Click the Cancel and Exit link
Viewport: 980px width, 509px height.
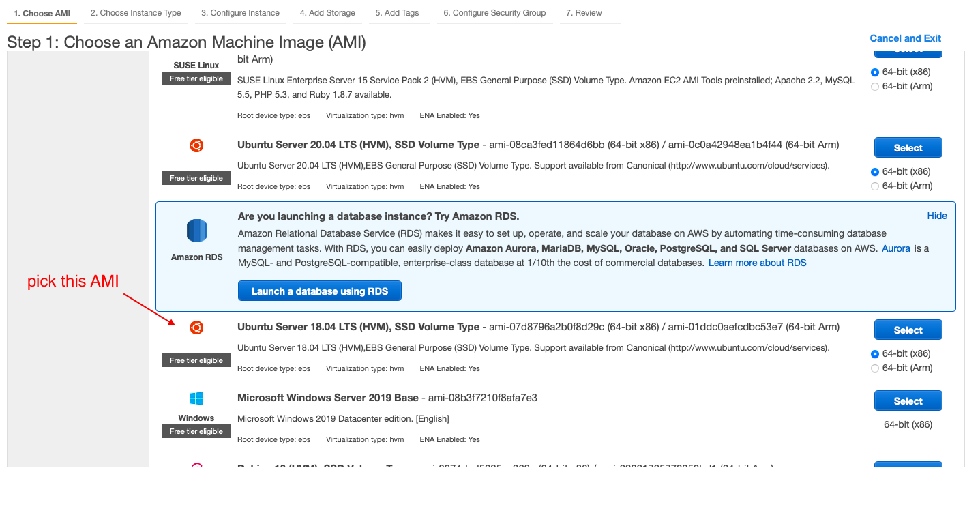tap(905, 38)
